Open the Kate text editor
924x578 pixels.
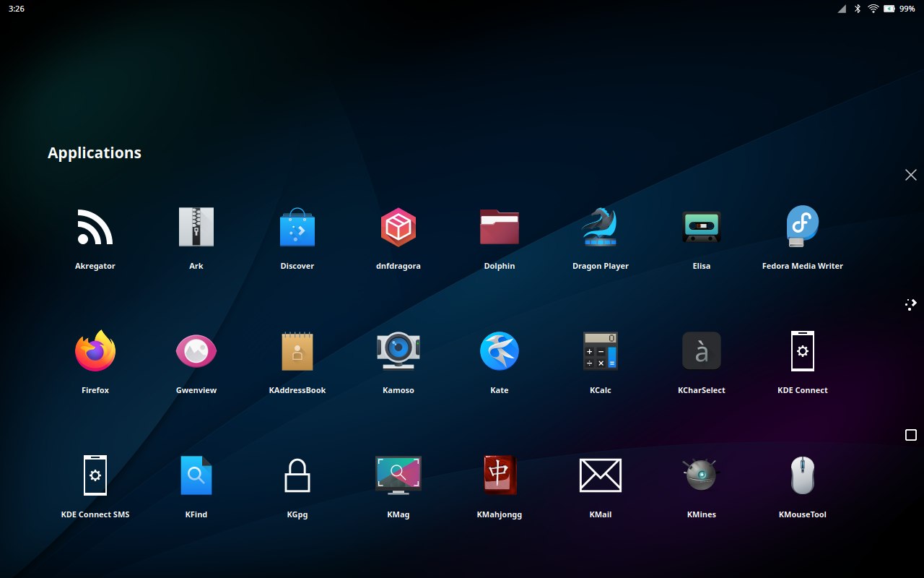500,351
